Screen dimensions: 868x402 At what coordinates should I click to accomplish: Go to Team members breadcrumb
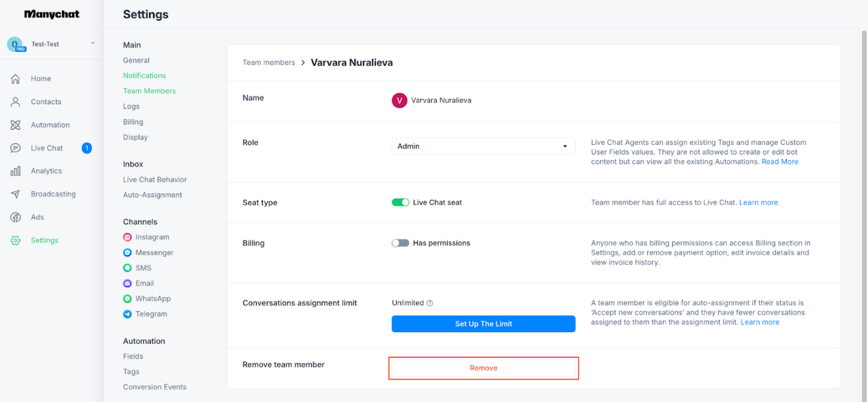point(269,62)
